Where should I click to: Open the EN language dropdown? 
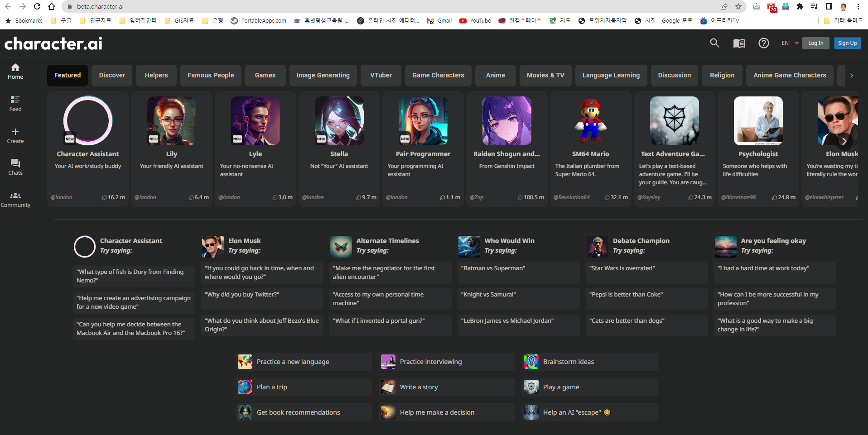(x=790, y=43)
